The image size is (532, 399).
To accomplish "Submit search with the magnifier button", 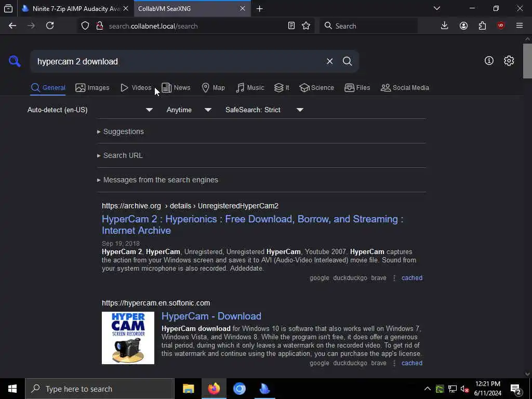I will coord(347,61).
